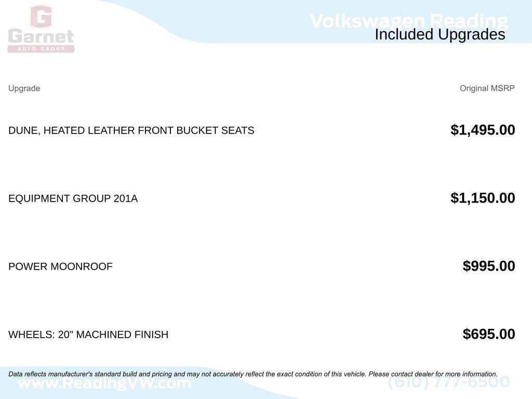532x399 pixels.
Task: Open the www.ReadingVW.com website link
Action: pyautogui.click(x=104, y=384)
